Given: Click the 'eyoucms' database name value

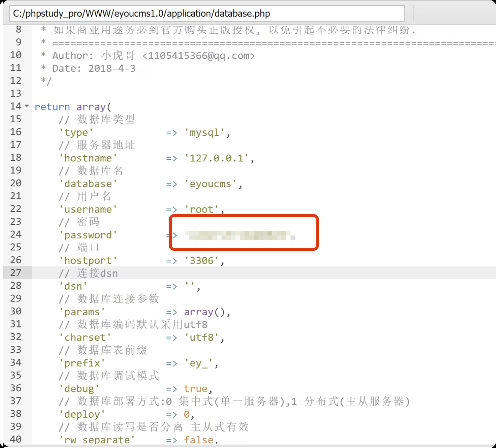Looking at the screenshot, I should click(210, 184).
